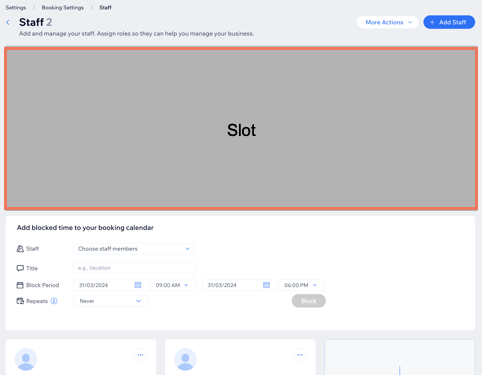The width and height of the screenshot is (482, 375).
Task: Open the 06:00 PM end time dropdown
Action: click(301, 285)
